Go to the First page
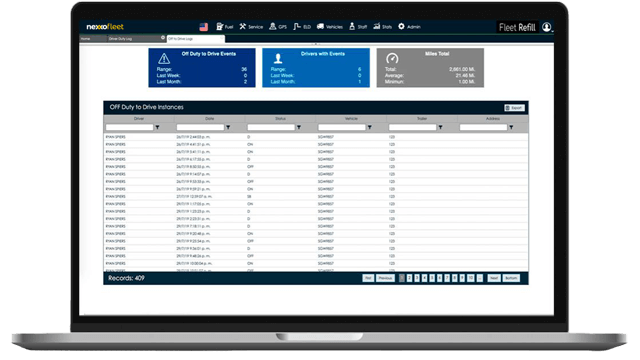Viewport: 640px width, 360px height. (368, 278)
